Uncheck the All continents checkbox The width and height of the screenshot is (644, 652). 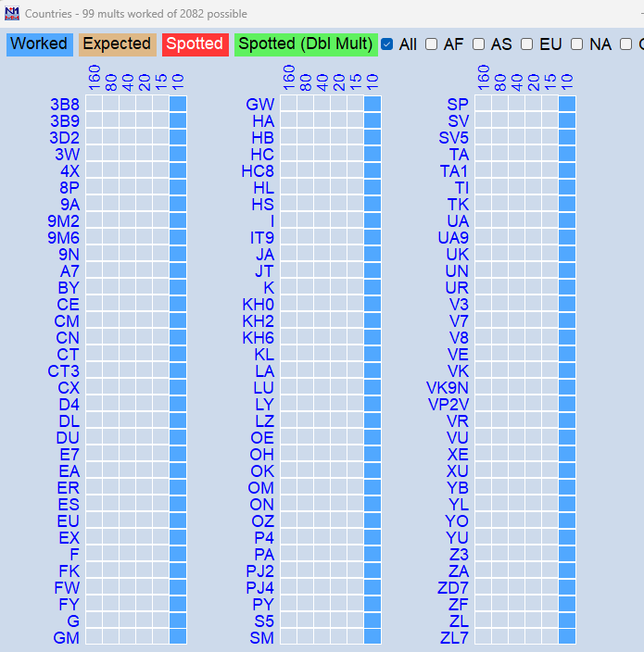point(387,44)
